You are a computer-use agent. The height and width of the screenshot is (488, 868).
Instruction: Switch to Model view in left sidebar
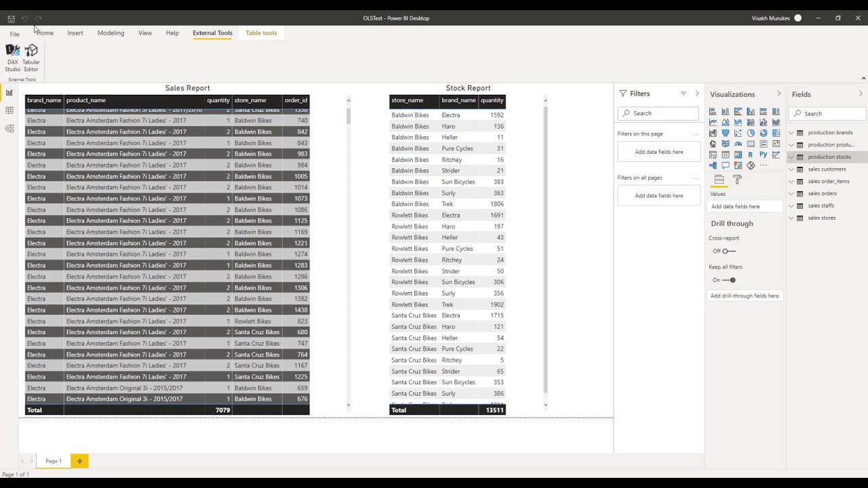pyautogui.click(x=9, y=128)
